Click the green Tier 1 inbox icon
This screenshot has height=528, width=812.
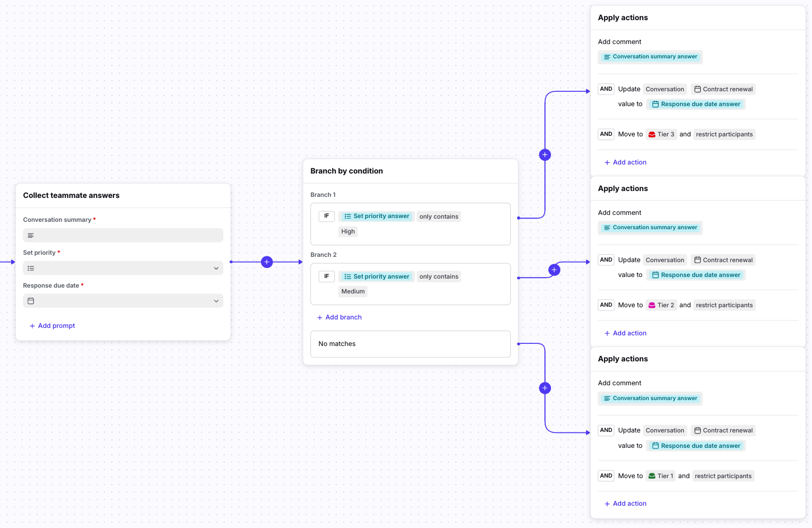point(652,476)
